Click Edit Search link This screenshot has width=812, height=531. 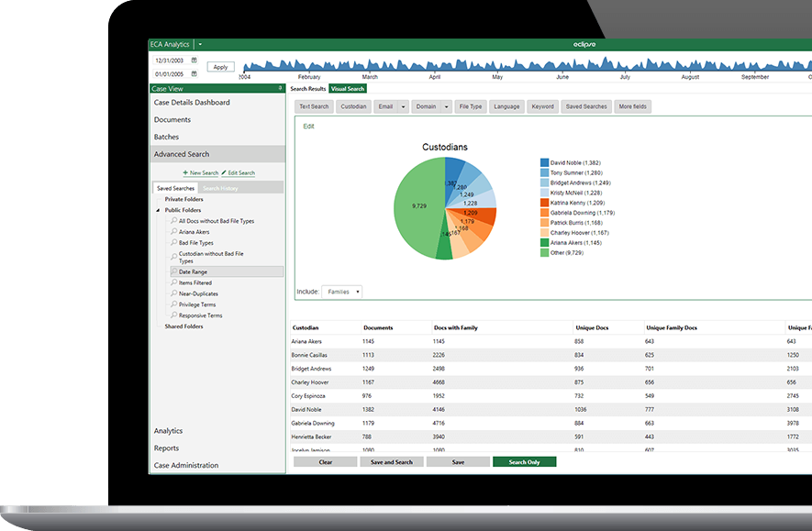coord(239,172)
